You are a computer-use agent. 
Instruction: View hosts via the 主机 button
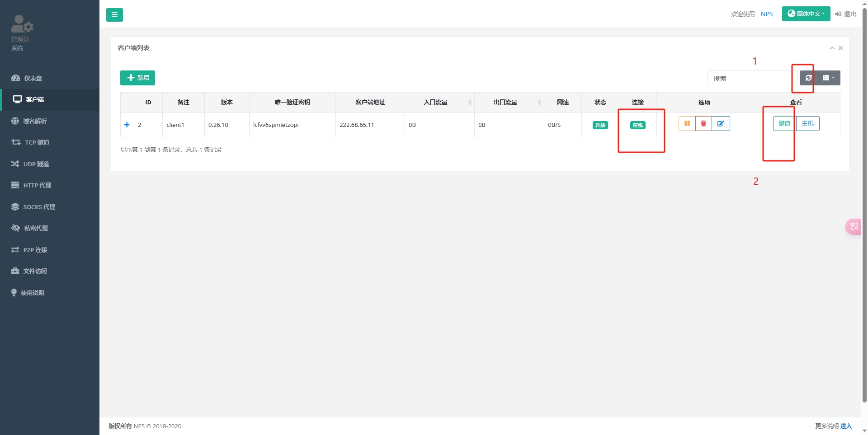[x=807, y=124]
